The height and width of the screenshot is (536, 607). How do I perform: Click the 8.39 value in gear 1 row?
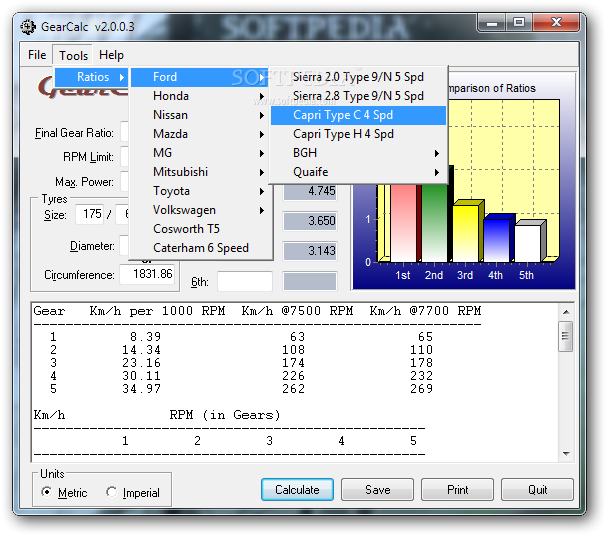(145, 337)
